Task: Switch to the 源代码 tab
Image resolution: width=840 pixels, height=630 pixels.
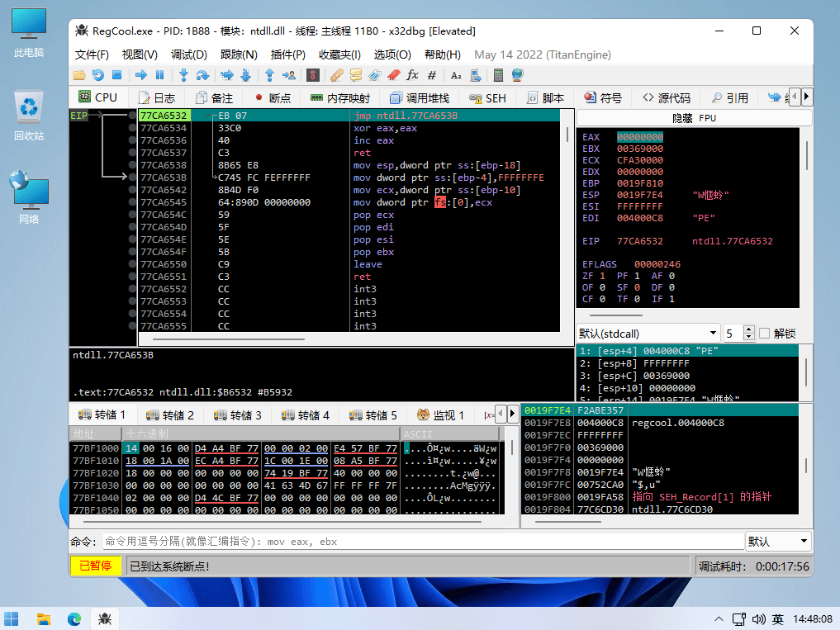Action: [x=667, y=98]
